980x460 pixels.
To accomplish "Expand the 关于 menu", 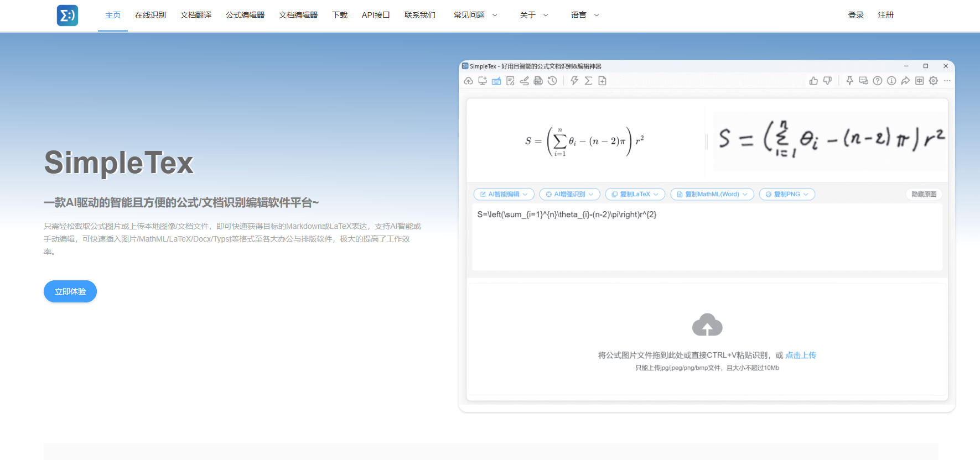I will (534, 15).
